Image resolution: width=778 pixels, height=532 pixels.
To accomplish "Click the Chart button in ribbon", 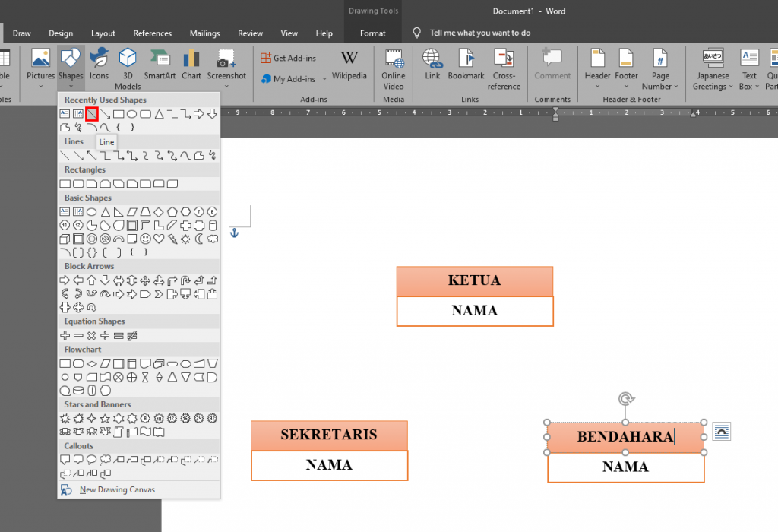I will tap(191, 66).
